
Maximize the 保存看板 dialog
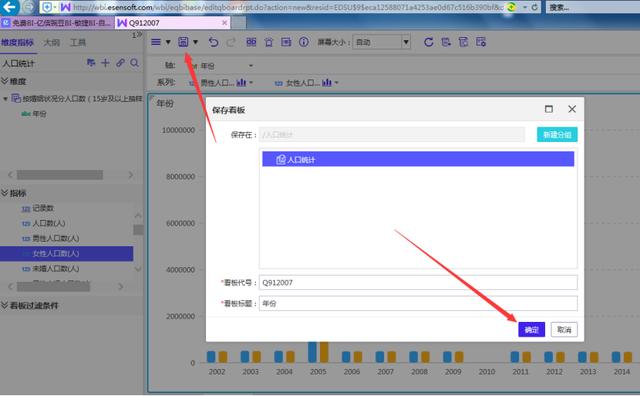click(x=549, y=109)
